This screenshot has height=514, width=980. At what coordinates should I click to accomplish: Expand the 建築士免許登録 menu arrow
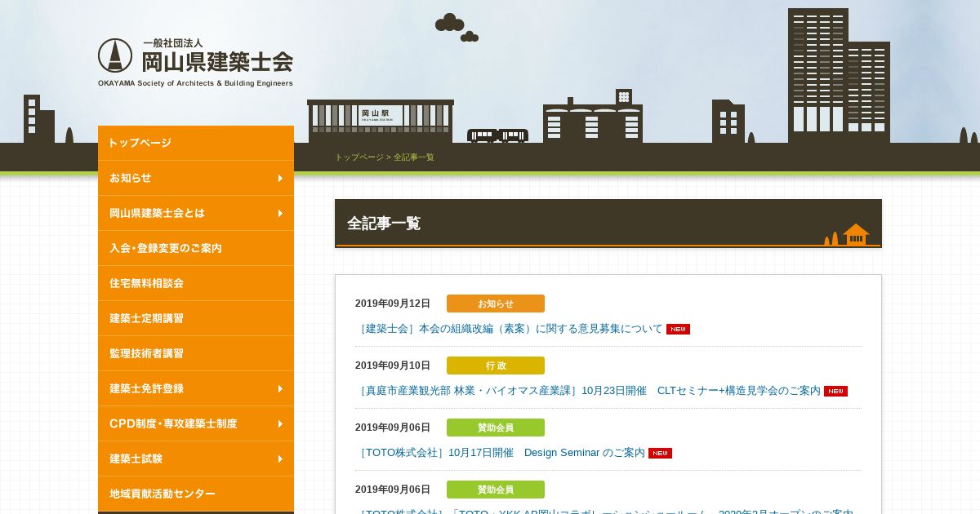click(x=280, y=388)
